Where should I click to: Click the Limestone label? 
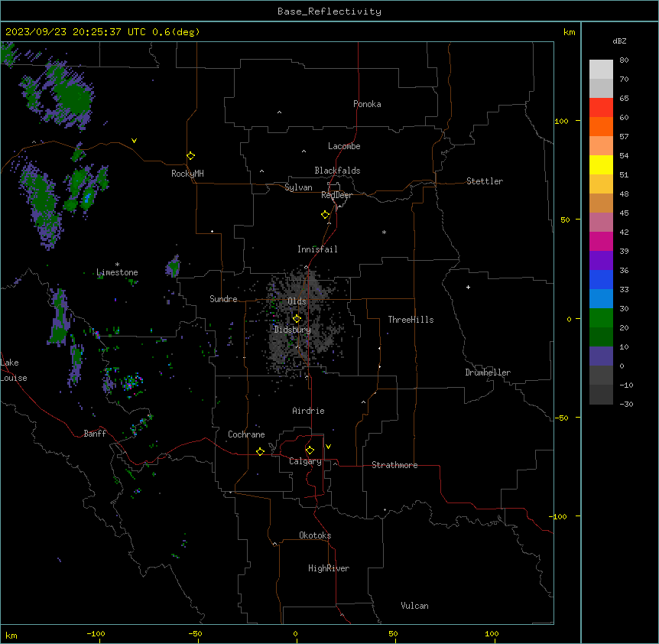[117, 272]
